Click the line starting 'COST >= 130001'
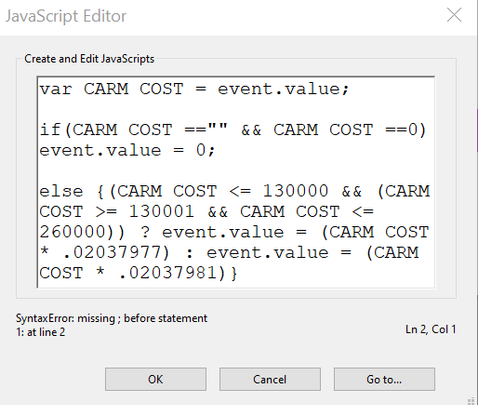 [207, 212]
